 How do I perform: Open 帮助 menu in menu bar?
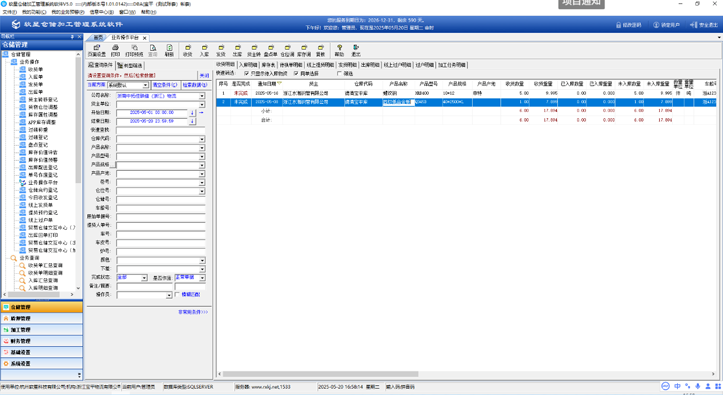[x=148, y=12]
